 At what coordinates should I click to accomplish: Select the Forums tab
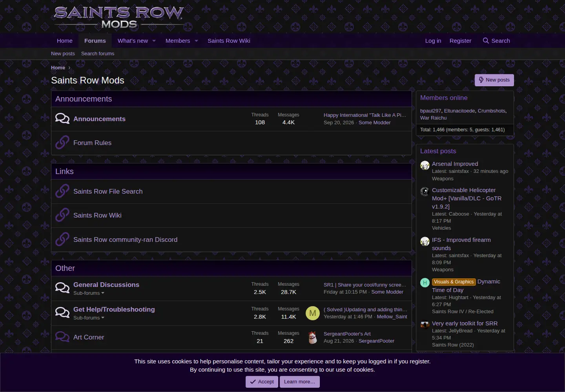(95, 41)
